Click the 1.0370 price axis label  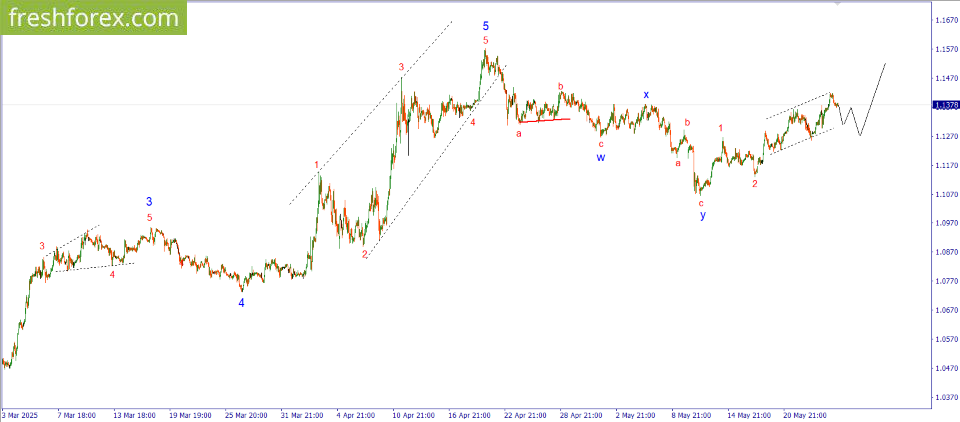click(947, 397)
